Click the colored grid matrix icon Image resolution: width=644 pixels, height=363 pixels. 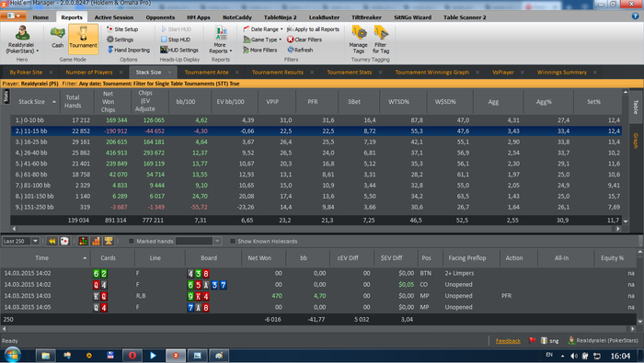(x=83, y=241)
